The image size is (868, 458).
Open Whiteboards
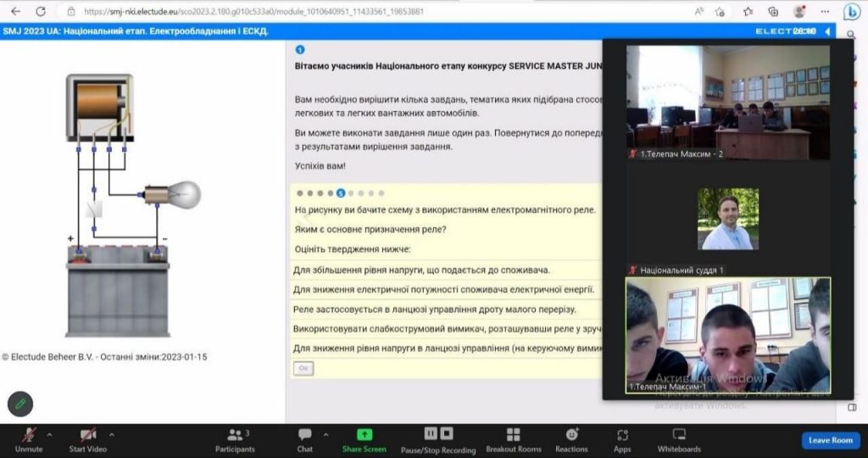(x=679, y=440)
